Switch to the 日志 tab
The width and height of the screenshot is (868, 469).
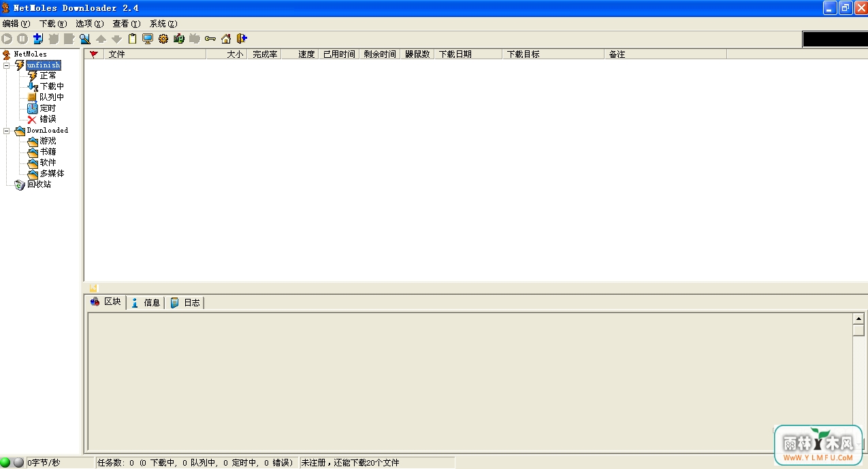(x=185, y=302)
